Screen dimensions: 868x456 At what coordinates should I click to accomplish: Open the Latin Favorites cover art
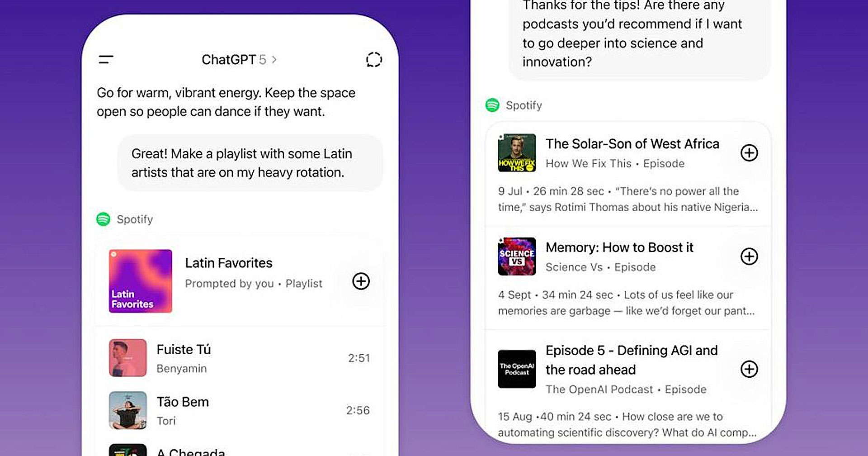[141, 281]
